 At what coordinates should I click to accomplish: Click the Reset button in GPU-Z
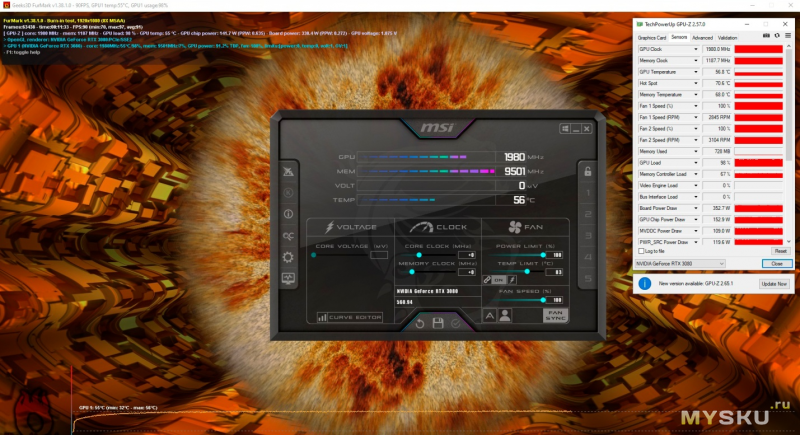781,251
